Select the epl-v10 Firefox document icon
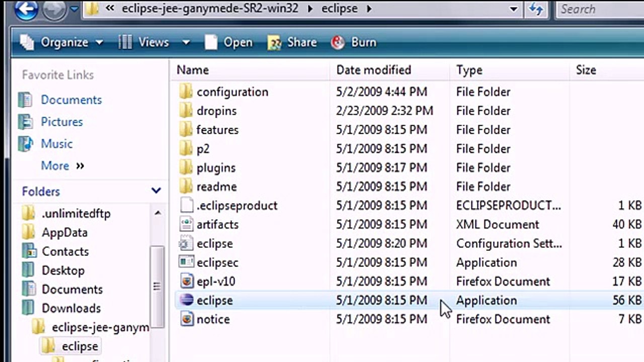 click(x=186, y=281)
